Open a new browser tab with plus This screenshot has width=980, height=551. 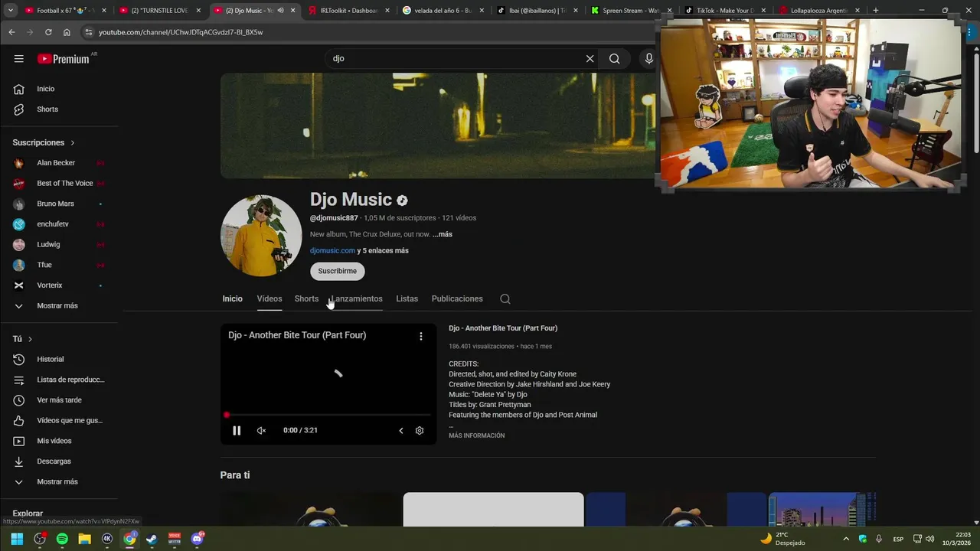click(x=875, y=11)
